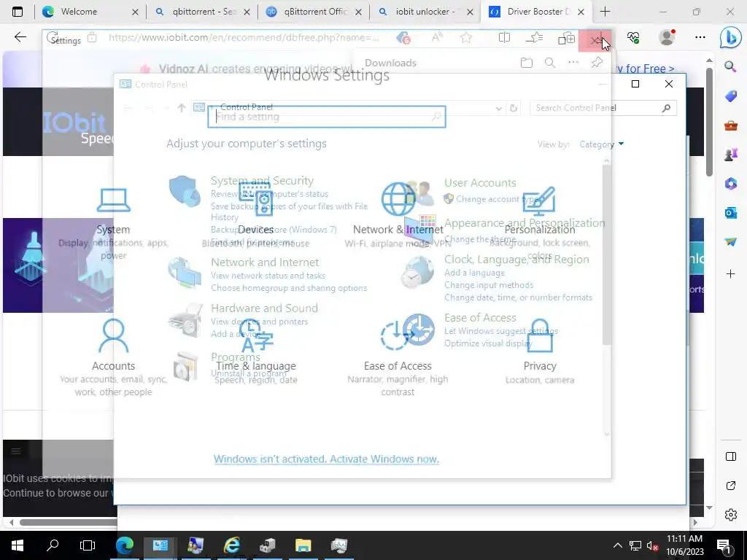Image resolution: width=747 pixels, height=560 pixels.
Task: Go up one level in Control Panel
Action: (181, 108)
